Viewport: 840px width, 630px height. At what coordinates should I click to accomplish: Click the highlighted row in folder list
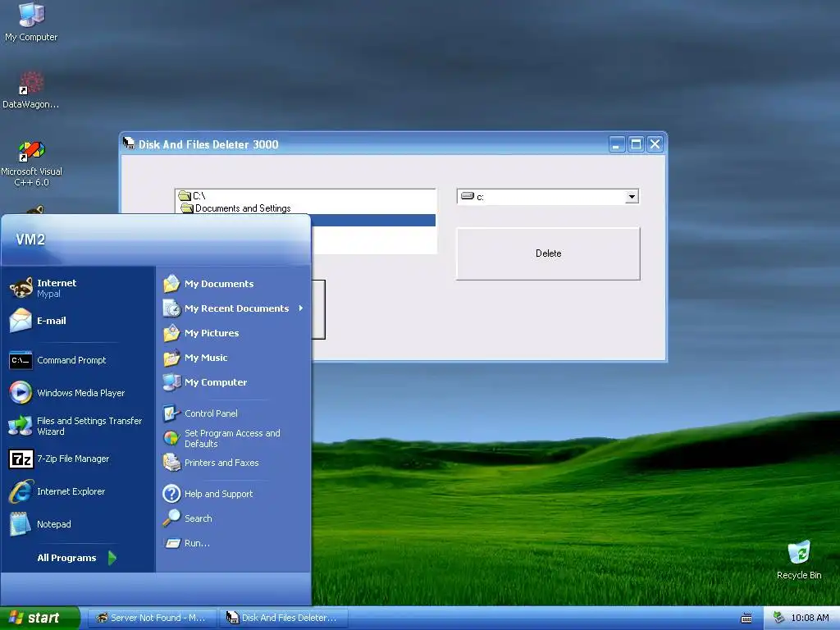click(373, 220)
